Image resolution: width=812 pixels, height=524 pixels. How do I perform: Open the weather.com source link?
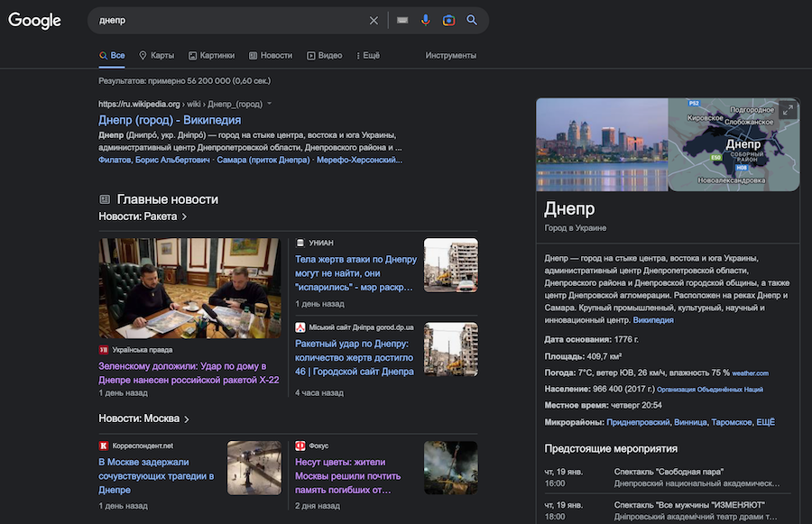point(750,373)
